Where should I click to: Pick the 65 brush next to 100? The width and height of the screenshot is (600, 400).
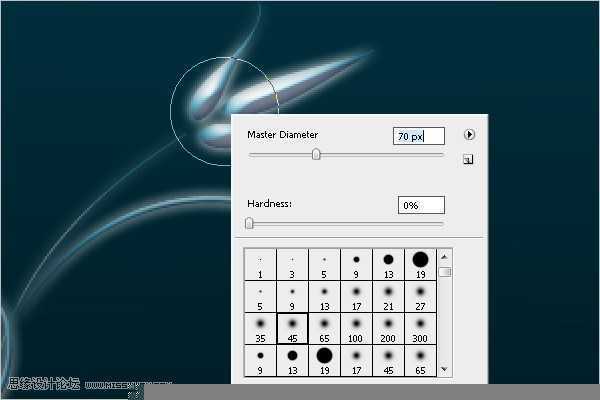(324, 329)
